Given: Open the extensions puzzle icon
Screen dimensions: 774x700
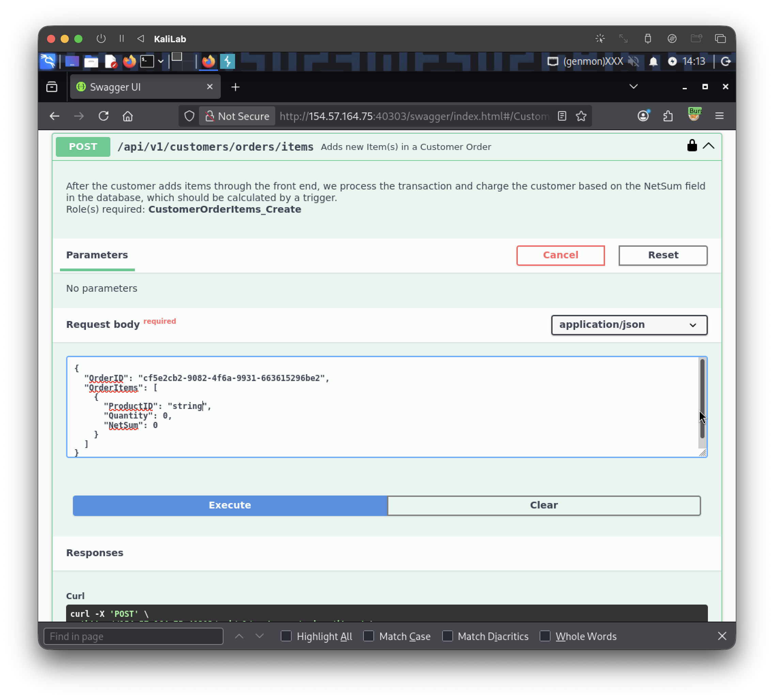Looking at the screenshot, I should [x=668, y=116].
